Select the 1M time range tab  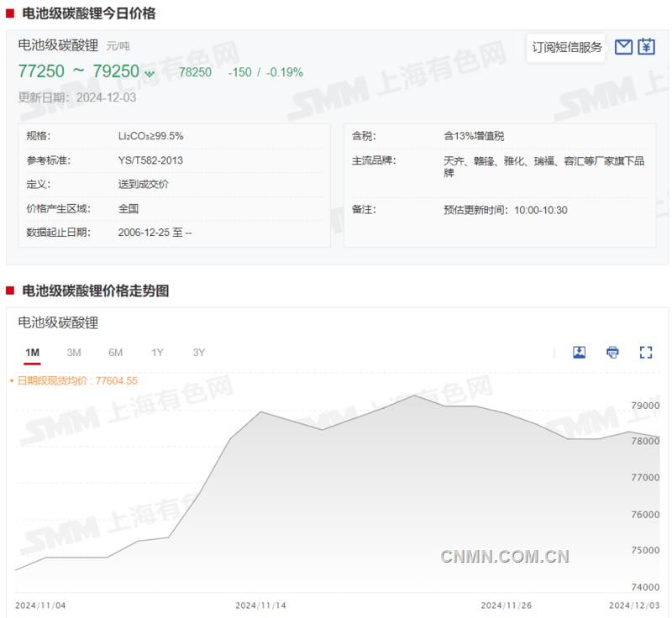(33, 353)
